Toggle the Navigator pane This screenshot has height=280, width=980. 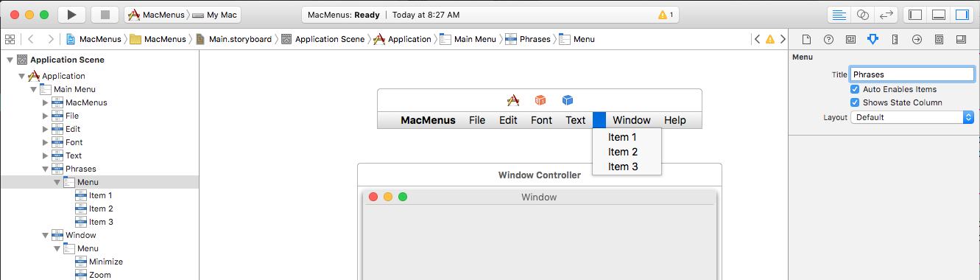tap(915, 15)
